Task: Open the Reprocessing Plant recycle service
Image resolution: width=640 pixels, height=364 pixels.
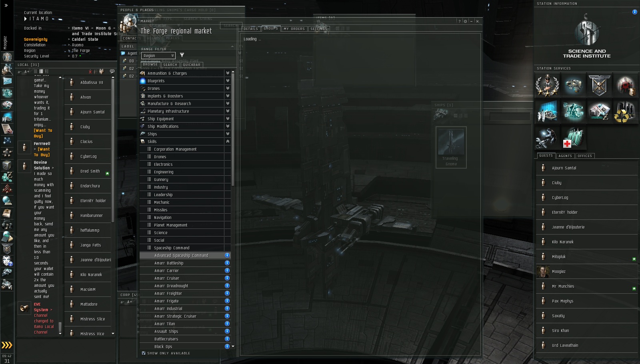Action: point(625,111)
